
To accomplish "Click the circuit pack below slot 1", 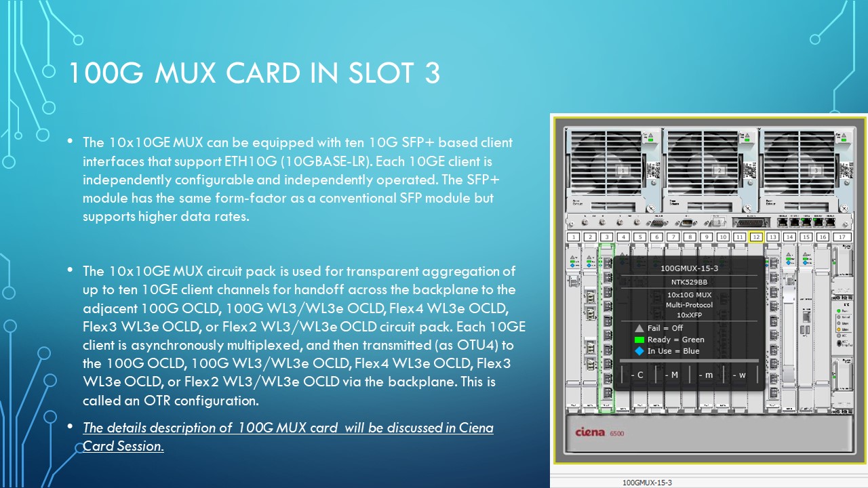I will pos(574,328).
